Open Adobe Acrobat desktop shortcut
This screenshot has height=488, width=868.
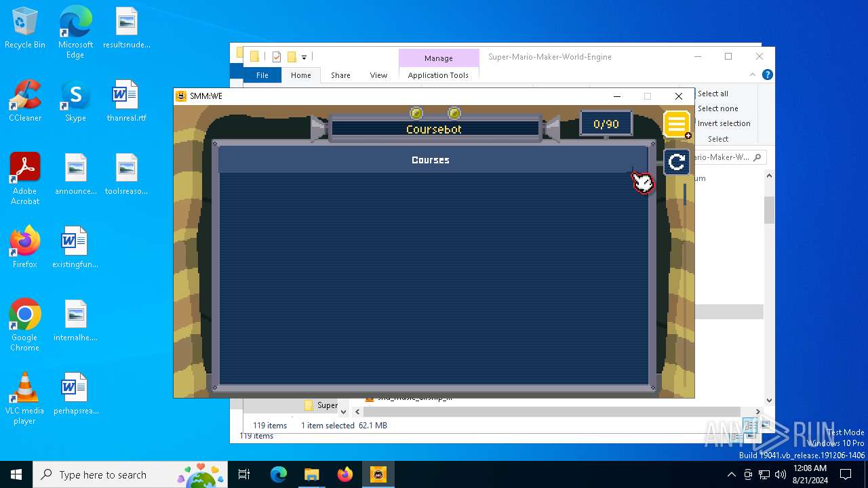point(25,178)
